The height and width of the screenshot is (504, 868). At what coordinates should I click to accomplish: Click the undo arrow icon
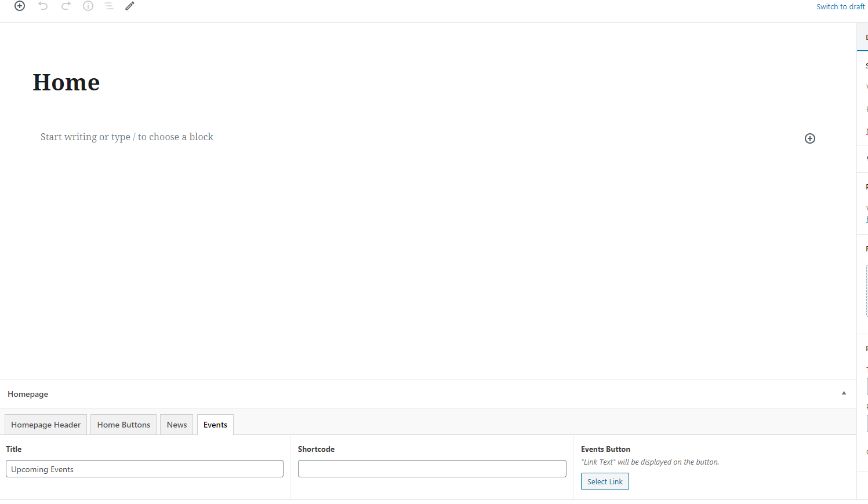(43, 6)
